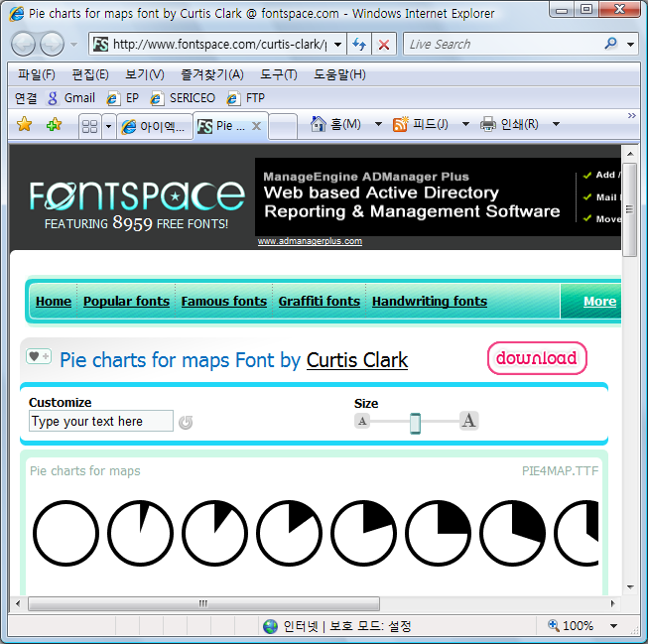Click the empty circle pie glyph
This screenshot has width=648, height=644.
(x=66, y=533)
